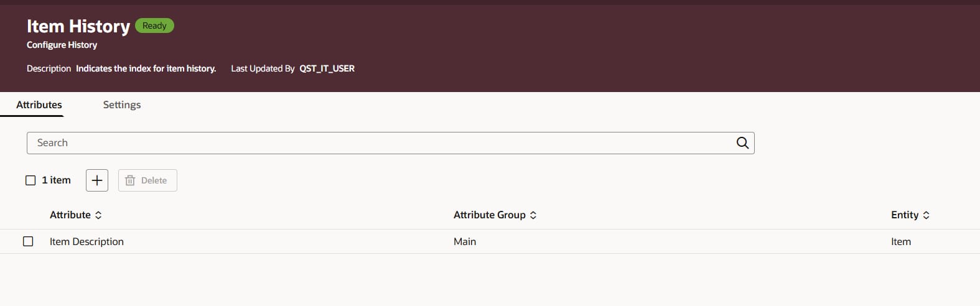Image resolution: width=980 pixels, height=306 pixels.
Task: Click the Entity column header
Action: coord(905,215)
